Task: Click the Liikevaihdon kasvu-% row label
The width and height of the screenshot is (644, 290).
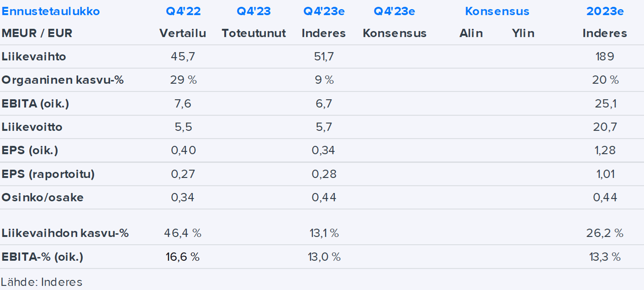Action: (65, 233)
